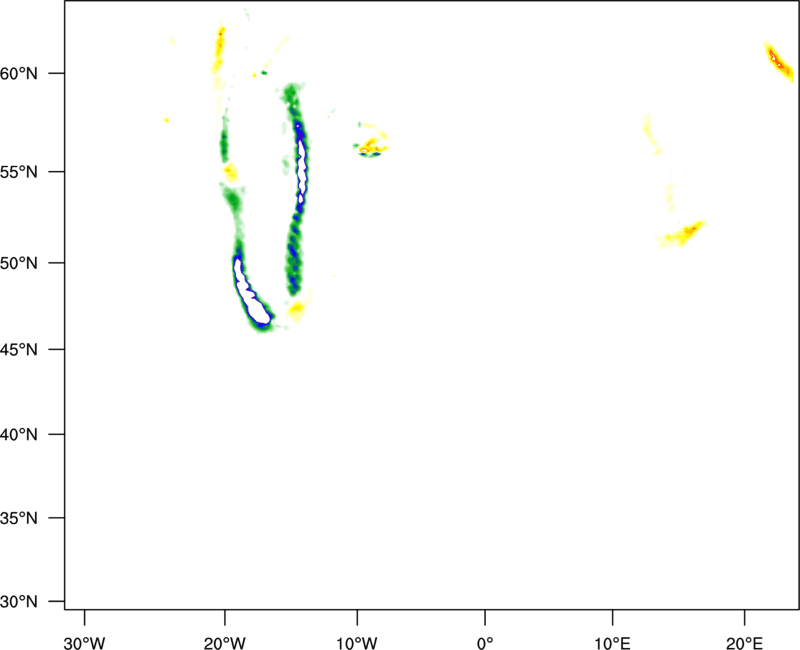Click the 10°W longitude label
Image resolution: width=800 pixels, height=650 pixels.
pyautogui.click(x=357, y=643)
